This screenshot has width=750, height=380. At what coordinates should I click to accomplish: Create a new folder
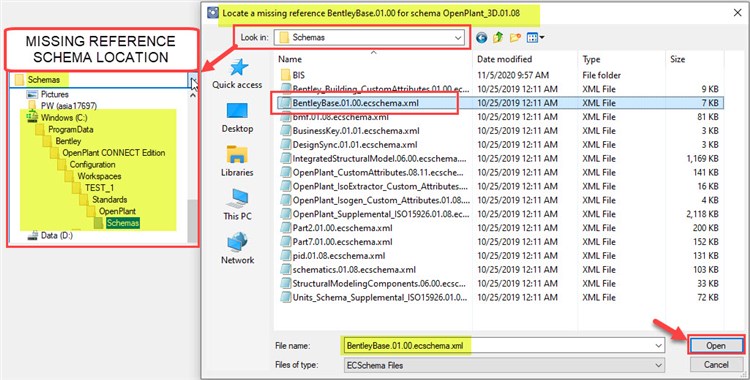pyautogui.click(x=515, y=37)
